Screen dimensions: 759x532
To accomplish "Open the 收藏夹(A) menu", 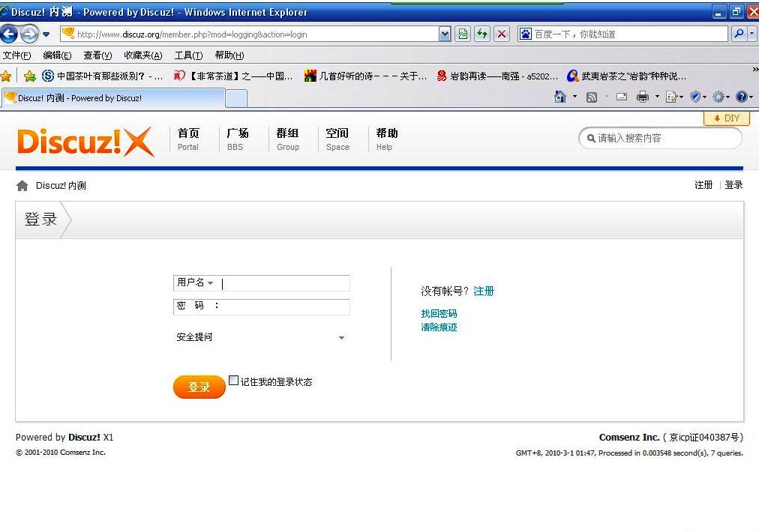I will tap(142, 55).
